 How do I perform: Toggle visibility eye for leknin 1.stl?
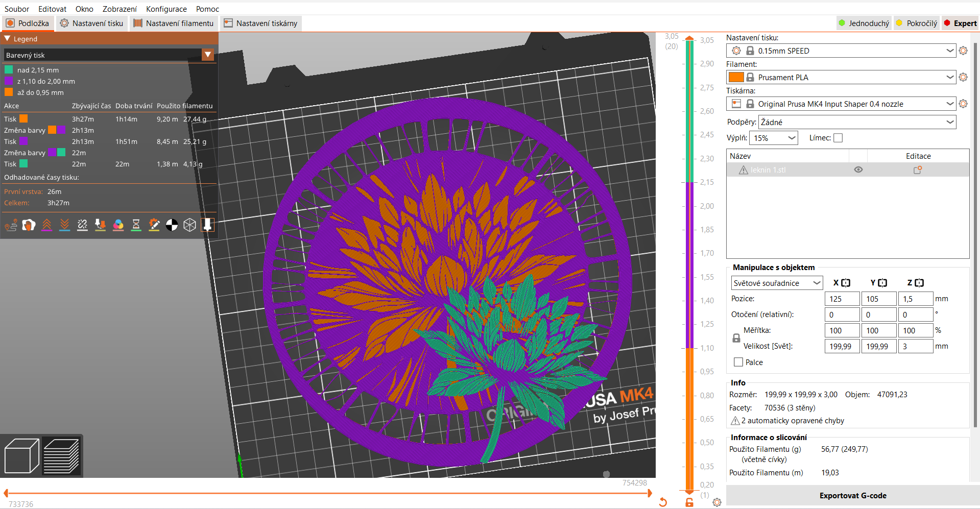click(x=858, y=169)
